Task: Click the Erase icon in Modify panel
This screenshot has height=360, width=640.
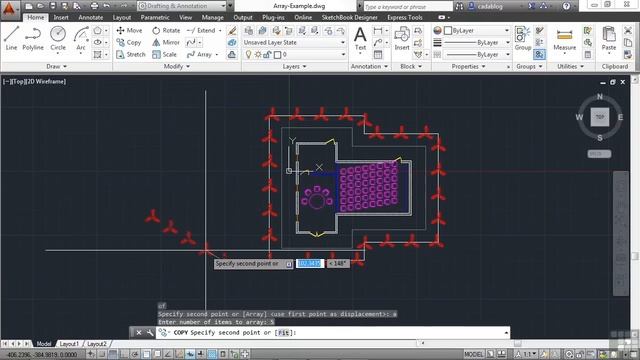Action: [232, 31]
